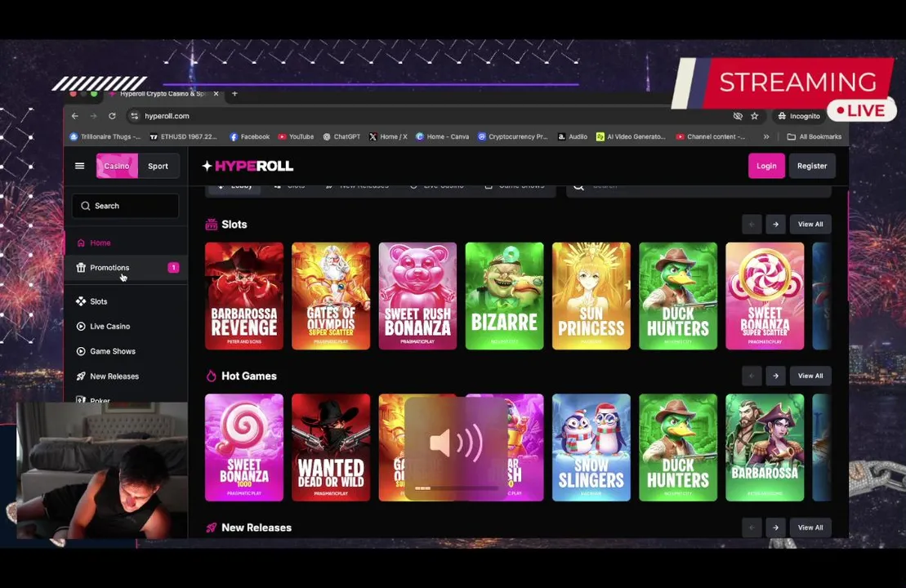Click the New Releases rocket icon in sidebar
Viewport: 906px width, 588px height.
(x=81, y=376)
